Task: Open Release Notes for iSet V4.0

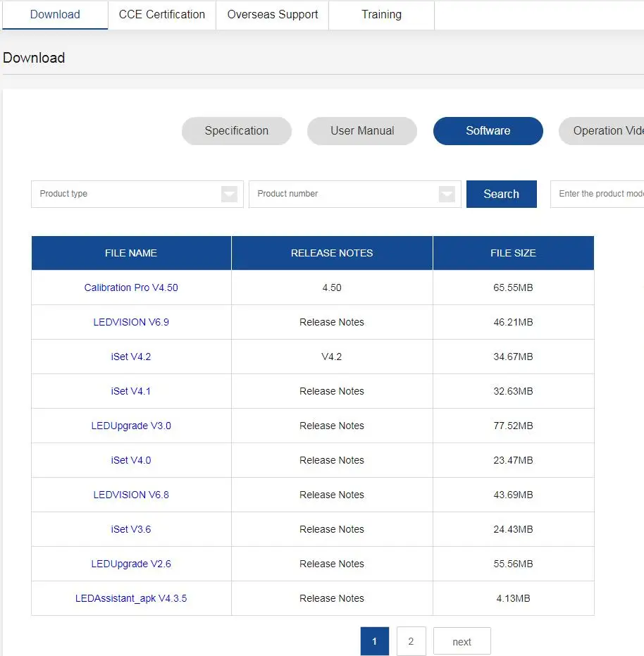Action: [x=332, y=460]
